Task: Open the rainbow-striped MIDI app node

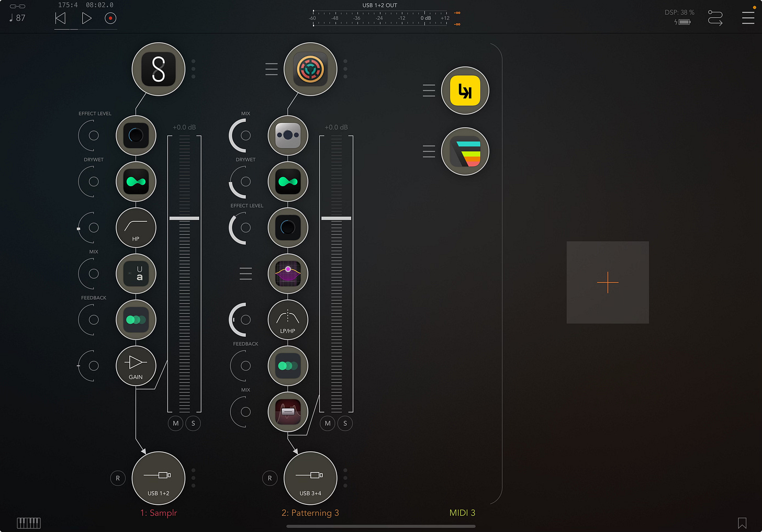Action: 465,151
